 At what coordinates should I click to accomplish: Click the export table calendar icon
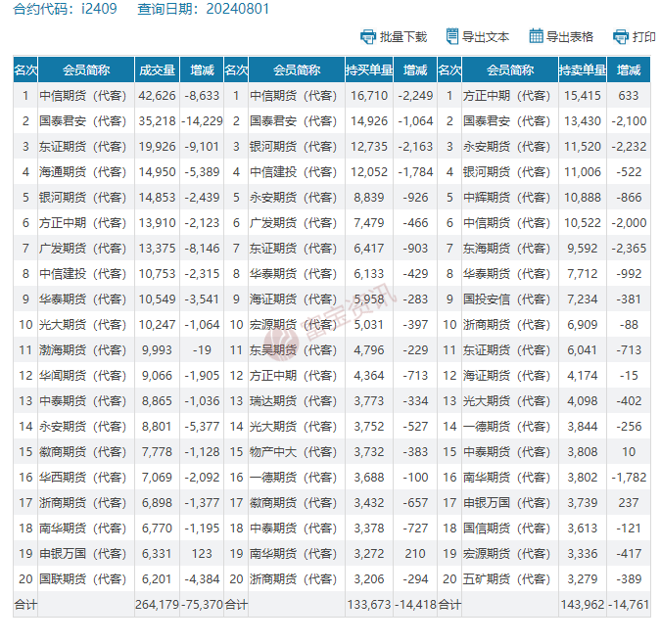click(x=536, y=36)
